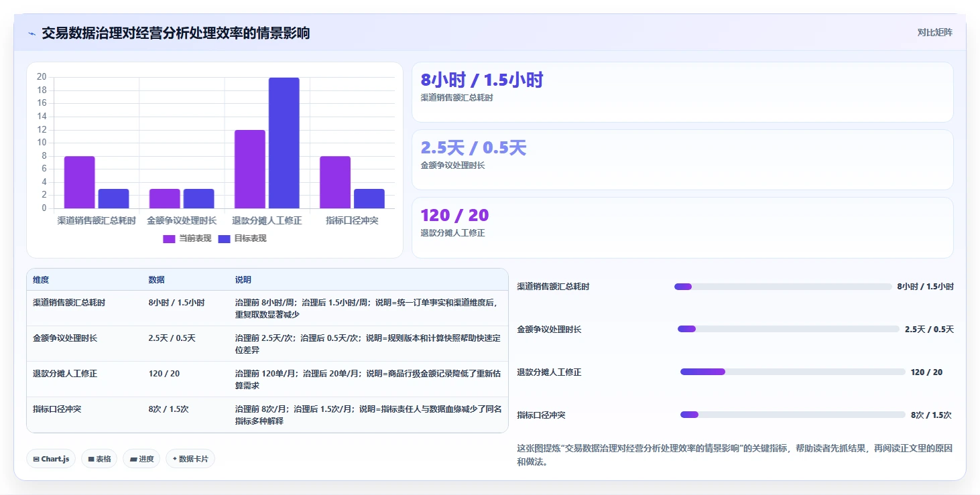The width and height of the screenshot is (980, 495).
Task: Click the table cell 8小时 / 1.5小时
Action: tap(176, 303)
